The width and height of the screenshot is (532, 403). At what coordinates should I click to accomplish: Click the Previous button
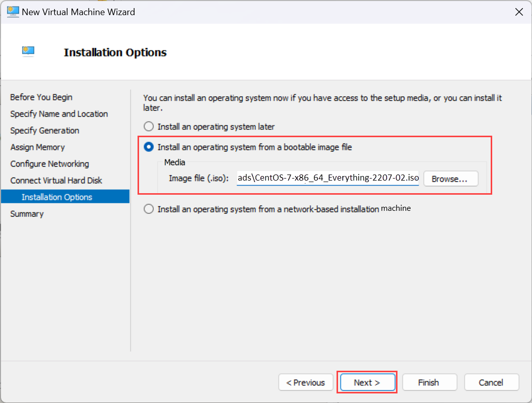(306, 382)
